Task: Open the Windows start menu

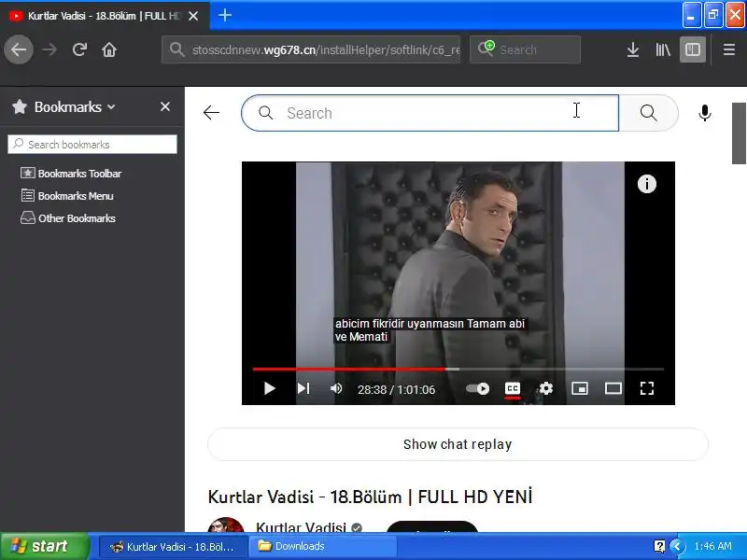Action: click(x=45, y=546)
